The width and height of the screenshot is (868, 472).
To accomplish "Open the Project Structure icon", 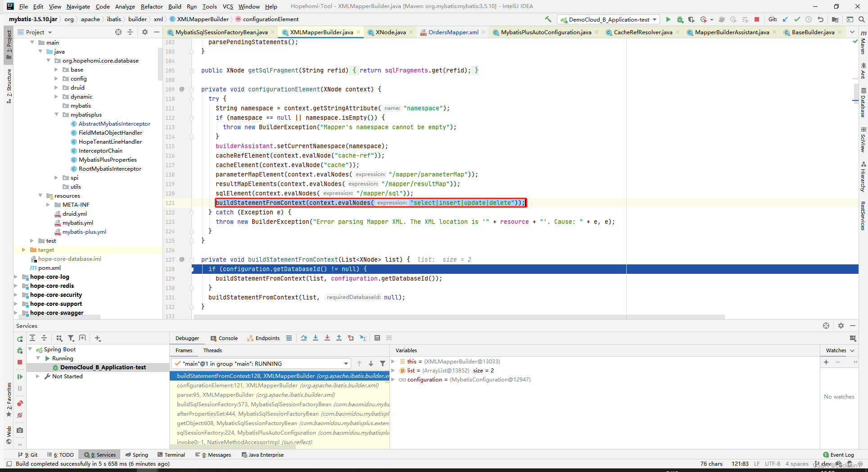I will pyautogui.click(x=835, y=19).
